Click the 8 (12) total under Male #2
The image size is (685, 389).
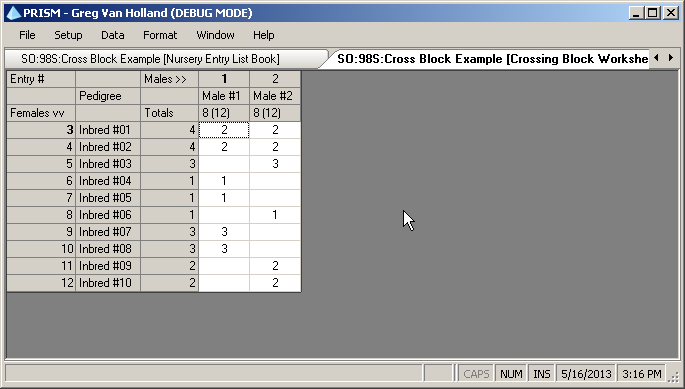275,113
